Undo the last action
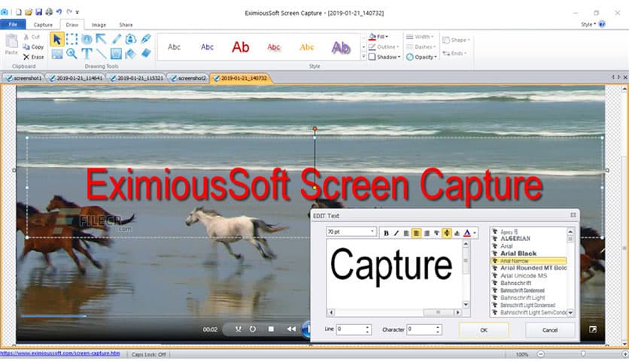 tap(59, 12)
